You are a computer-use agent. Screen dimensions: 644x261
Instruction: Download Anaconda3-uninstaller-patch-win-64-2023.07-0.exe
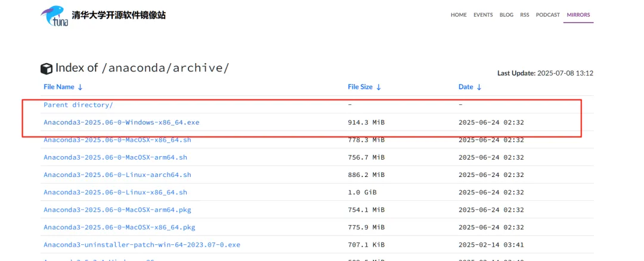pos(142,244)
